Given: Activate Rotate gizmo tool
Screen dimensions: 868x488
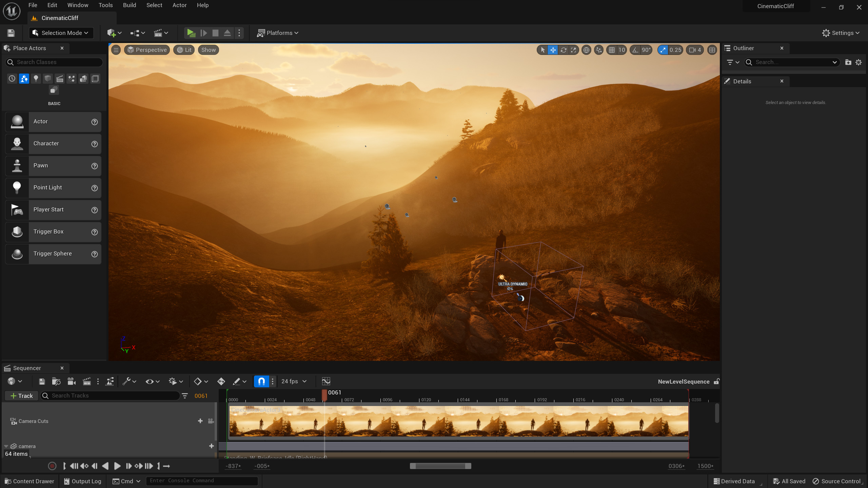Looking at the screenshot, I should point(563,50).
